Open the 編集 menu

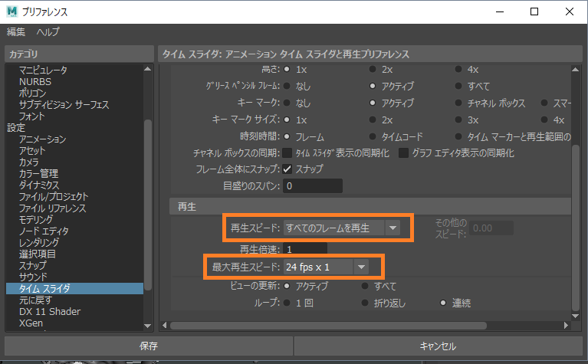(x=16, y=32)
